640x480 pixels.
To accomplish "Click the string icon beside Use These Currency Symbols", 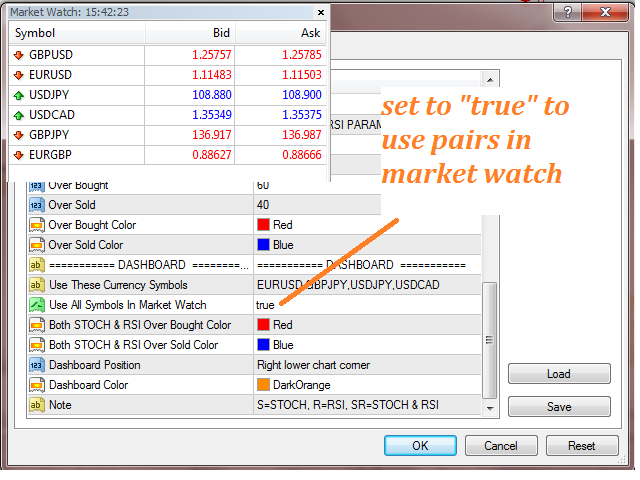I will (x=36, y=285).
